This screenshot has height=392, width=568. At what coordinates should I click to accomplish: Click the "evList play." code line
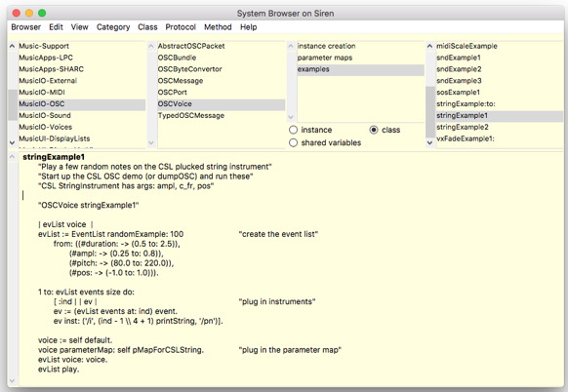click(x=59, y=370)
